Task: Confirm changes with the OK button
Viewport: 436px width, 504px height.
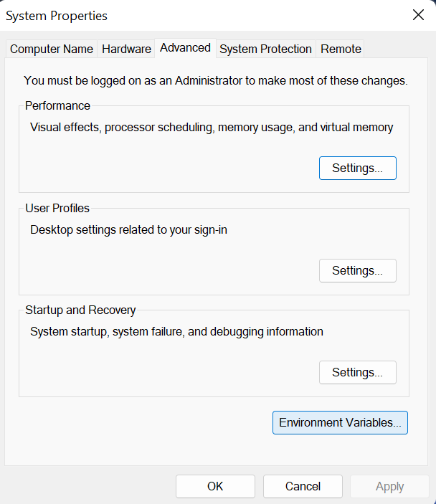Action: [215, 486]
